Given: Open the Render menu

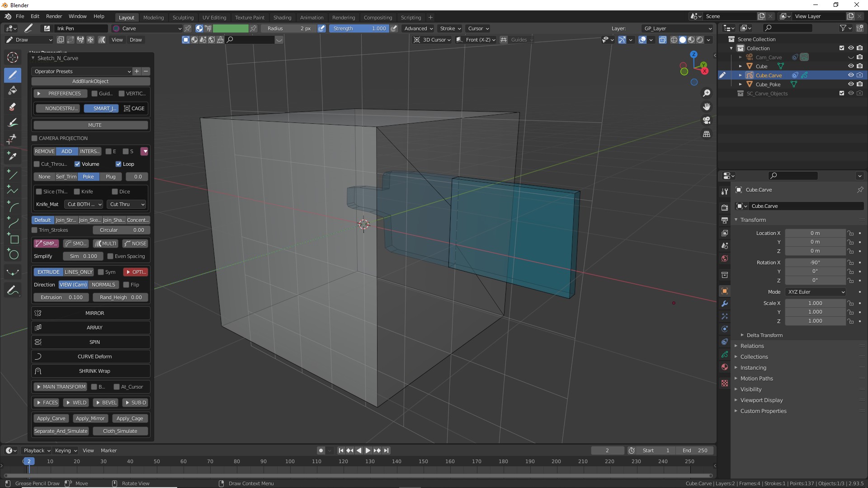Looking at the screenshot, I should [x=54, y=16].
